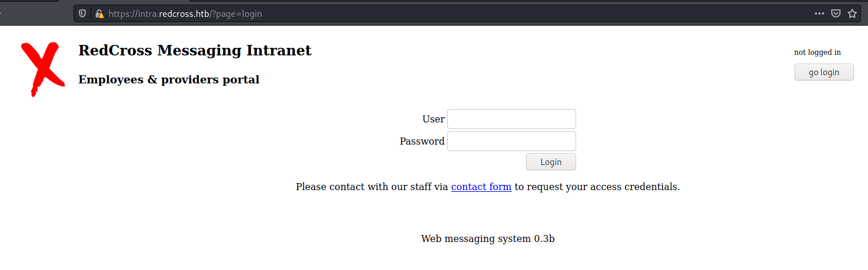Image resolution: width=868 pixels, height=270 pixels.
Task: Click into the User input field
Action: point(511,119)
